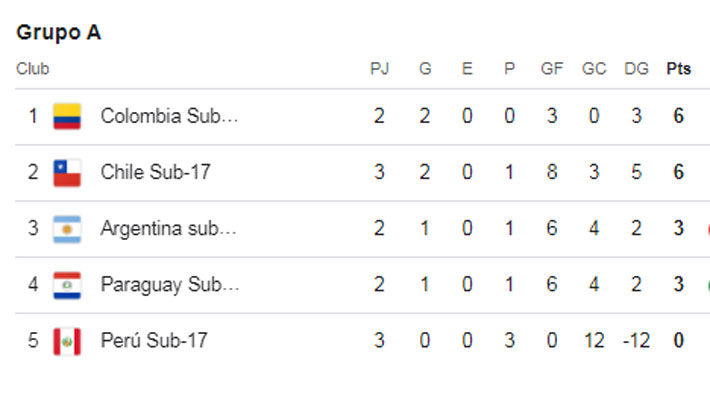
Task: Click Chile's 8 goals-for value
Action: pyautogui.click(x=552, y=172)
